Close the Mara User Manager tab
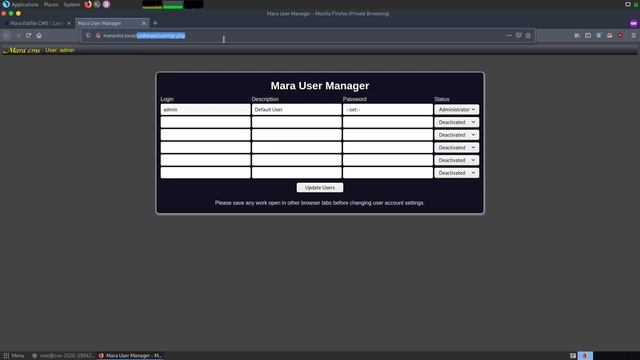Image resolution: width=640 pixels, height=360 pixels. [x=144, y=23]
